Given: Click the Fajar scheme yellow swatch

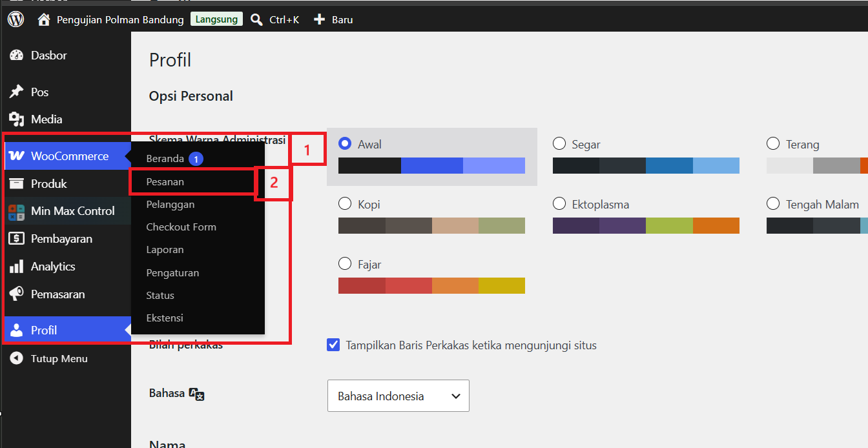Looking at the screenshot, I should pos(502,285).
